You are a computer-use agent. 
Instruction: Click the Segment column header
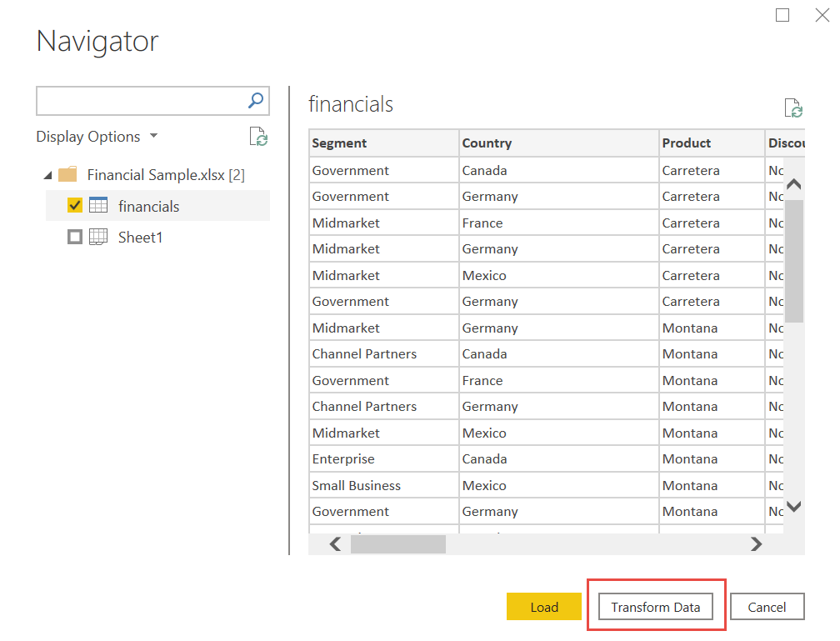coord(383,143)
